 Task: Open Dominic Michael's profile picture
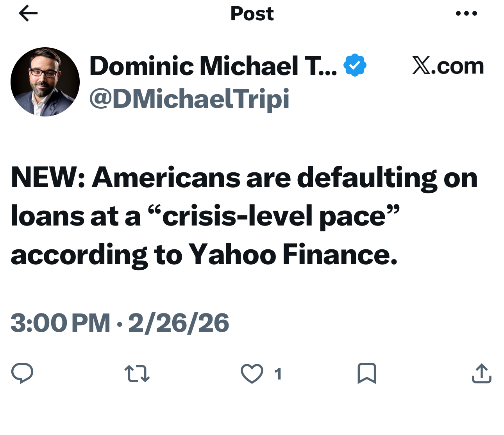45,82
